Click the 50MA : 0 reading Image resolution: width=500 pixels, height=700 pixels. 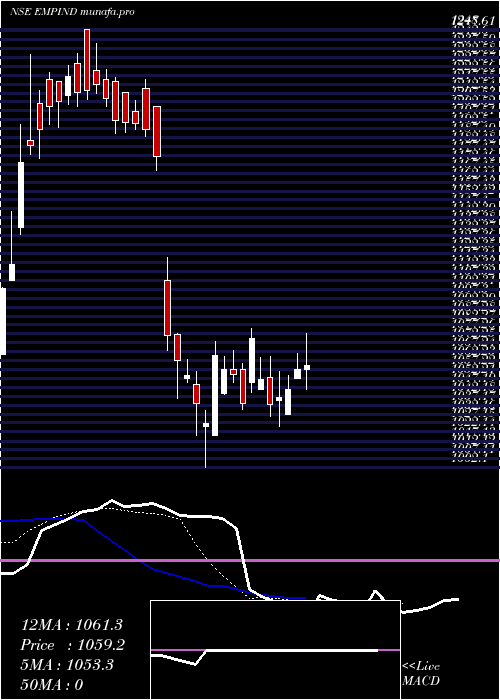pos(53,684)
